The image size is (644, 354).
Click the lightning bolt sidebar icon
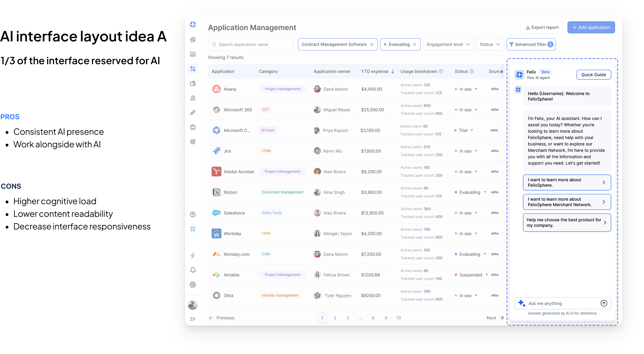tap(193, 255)
